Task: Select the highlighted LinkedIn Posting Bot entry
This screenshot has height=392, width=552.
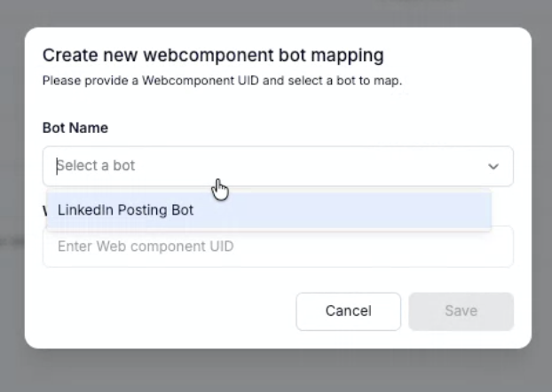Action: [125, 210]
